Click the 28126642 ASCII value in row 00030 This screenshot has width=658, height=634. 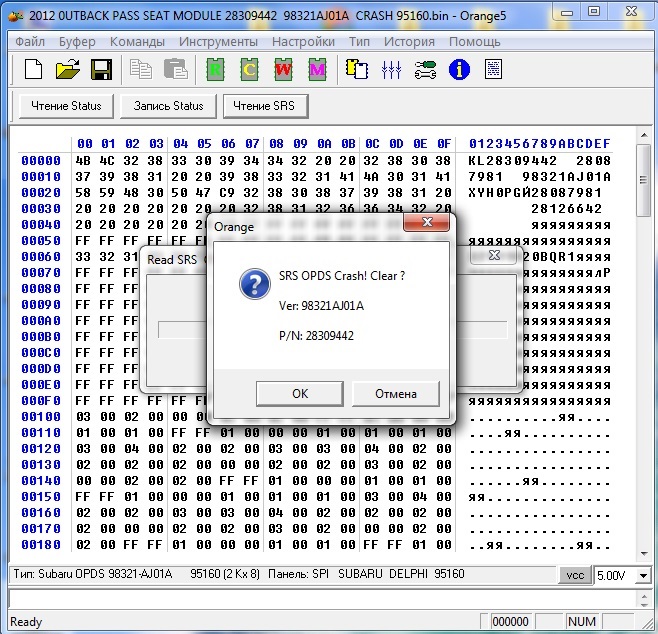566,209
